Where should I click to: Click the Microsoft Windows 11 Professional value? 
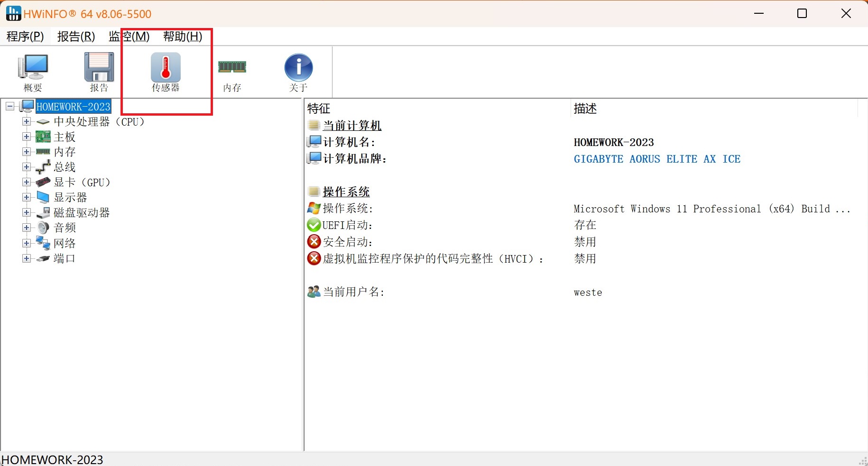point(712,209)
